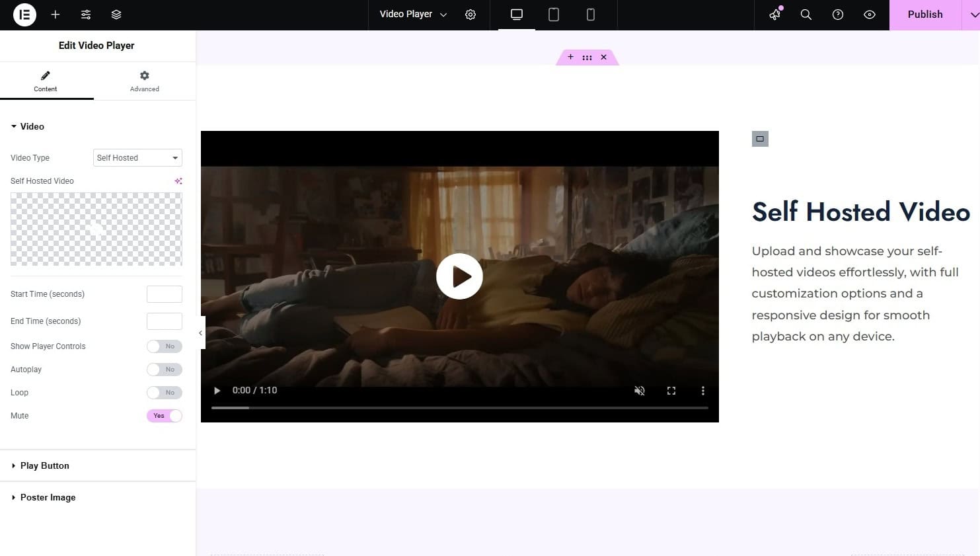Add element using the plus icon
This screenshot has width=980, height=556.
(x=56, y=15)
